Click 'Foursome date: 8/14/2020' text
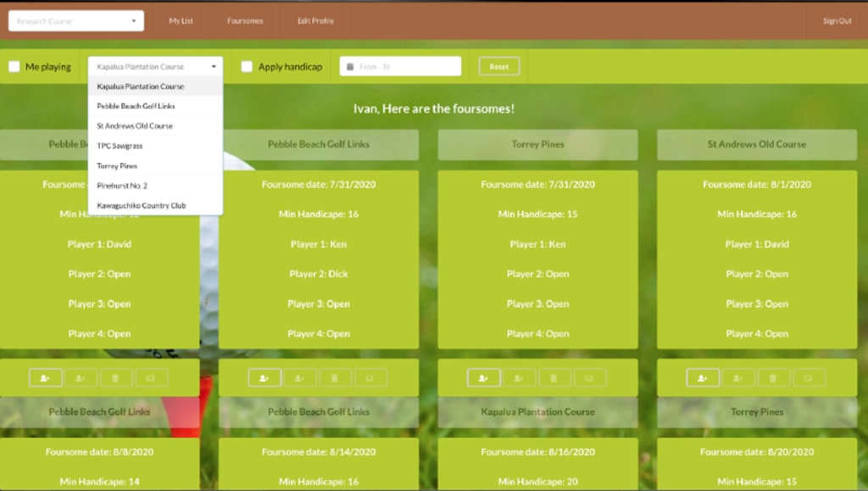 tap(319, 452)
